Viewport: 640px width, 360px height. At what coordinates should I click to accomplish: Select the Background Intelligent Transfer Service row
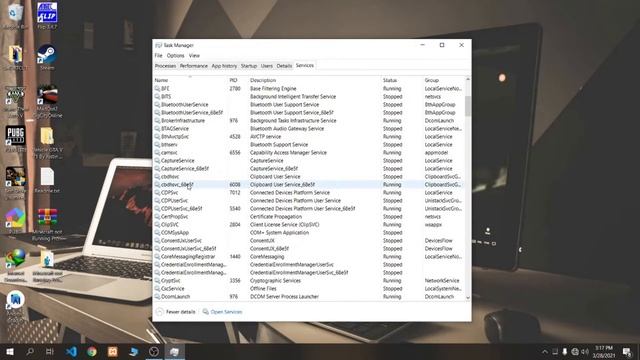click(x=309, y=96)
